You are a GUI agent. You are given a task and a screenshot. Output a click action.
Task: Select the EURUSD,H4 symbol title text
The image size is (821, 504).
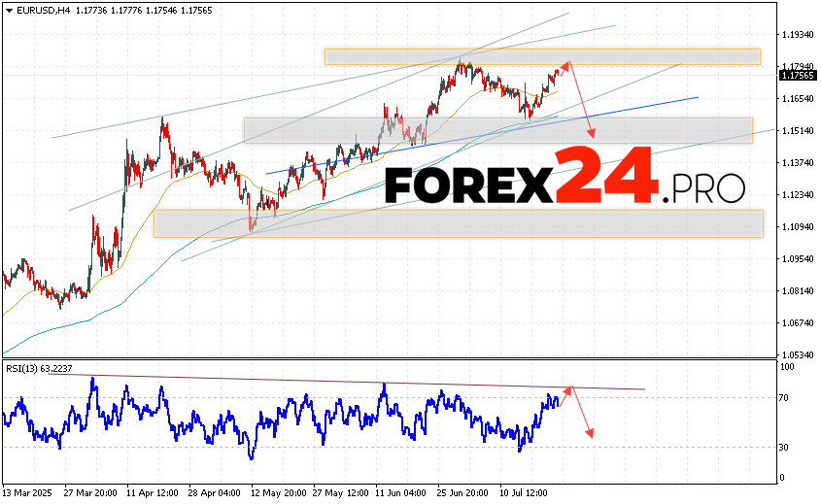pyautogui.click(x=43, y=11)
